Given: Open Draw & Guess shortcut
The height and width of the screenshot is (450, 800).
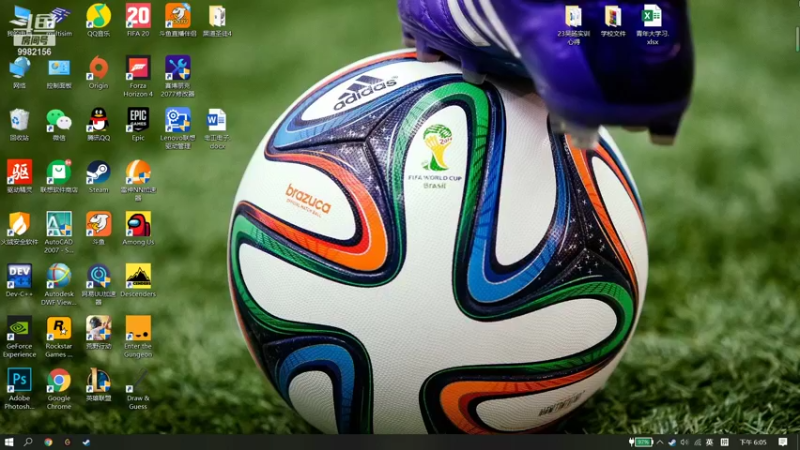Looking at the screenshot, I should point(138,389).
